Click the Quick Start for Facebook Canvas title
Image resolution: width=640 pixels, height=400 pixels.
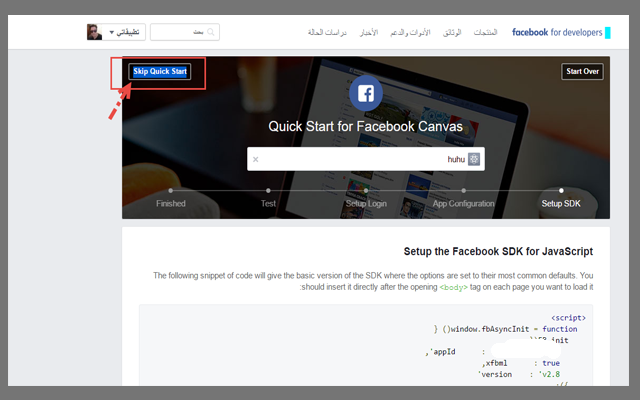pos(365,127)
